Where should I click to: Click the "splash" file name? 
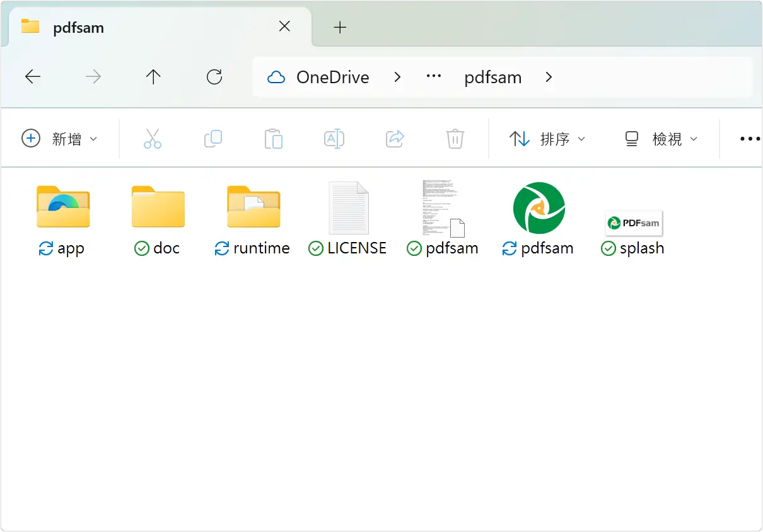point(642,248)
